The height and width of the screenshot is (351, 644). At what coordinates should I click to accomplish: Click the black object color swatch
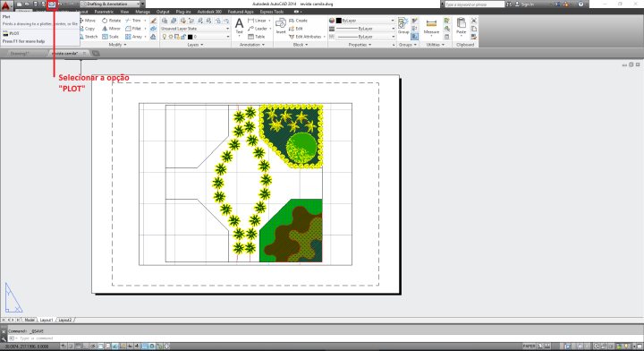(339, 21)
